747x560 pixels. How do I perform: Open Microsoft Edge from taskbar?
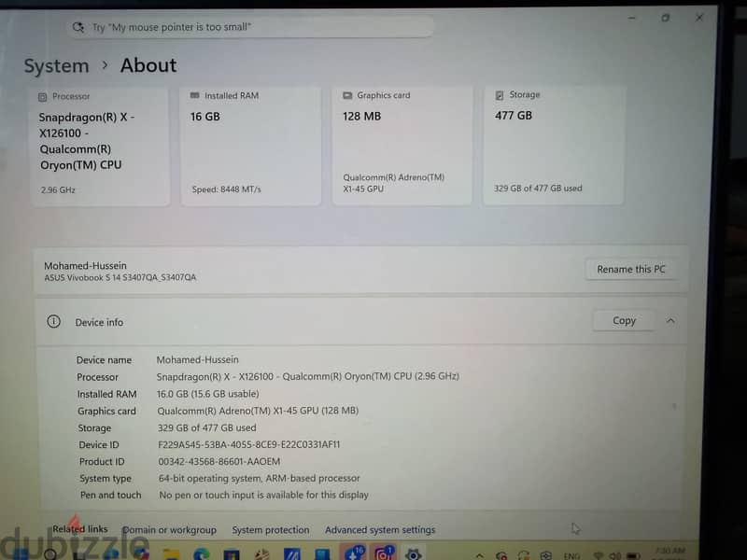pyautogui.click(x=201, y=554)
